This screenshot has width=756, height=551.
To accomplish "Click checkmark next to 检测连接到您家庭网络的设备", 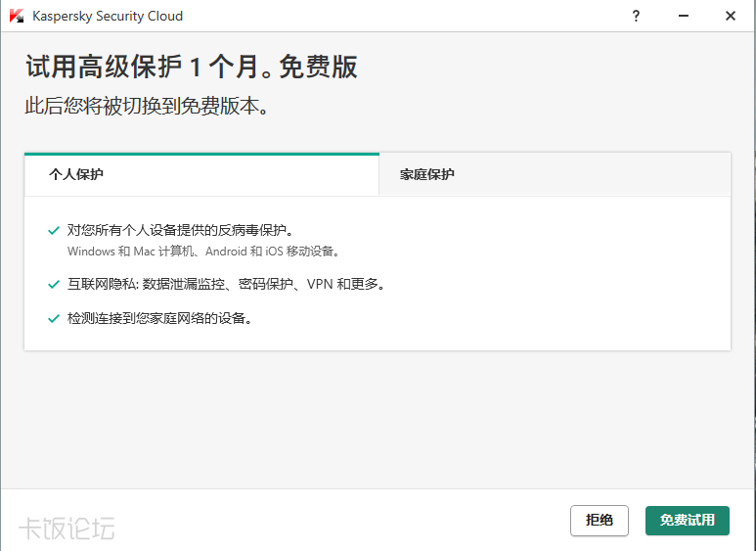I will click(54, 319).
